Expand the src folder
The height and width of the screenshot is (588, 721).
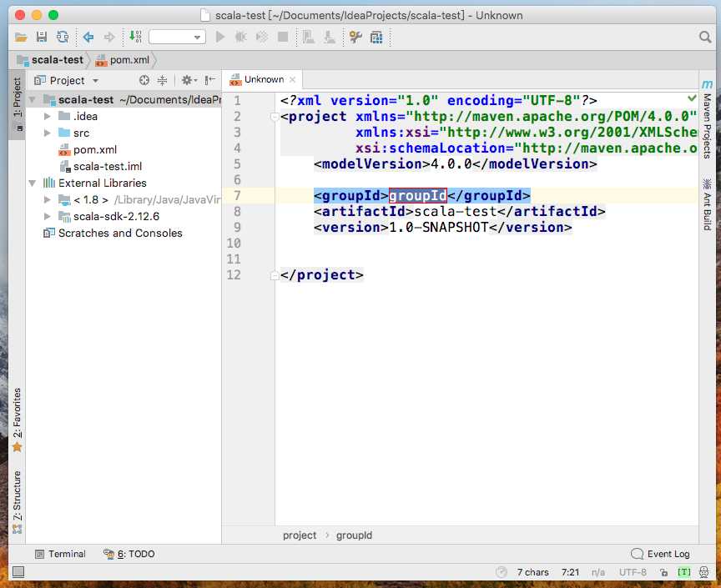pos(48,133)
